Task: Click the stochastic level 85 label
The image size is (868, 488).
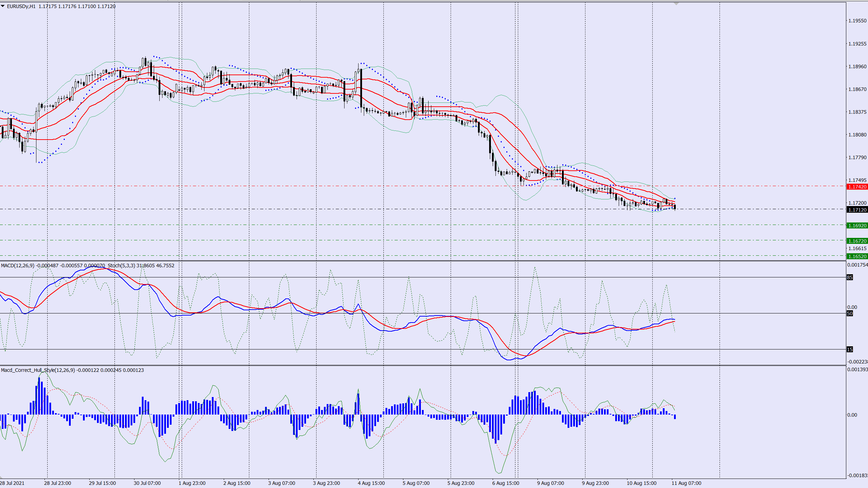Action: (850, 277)
